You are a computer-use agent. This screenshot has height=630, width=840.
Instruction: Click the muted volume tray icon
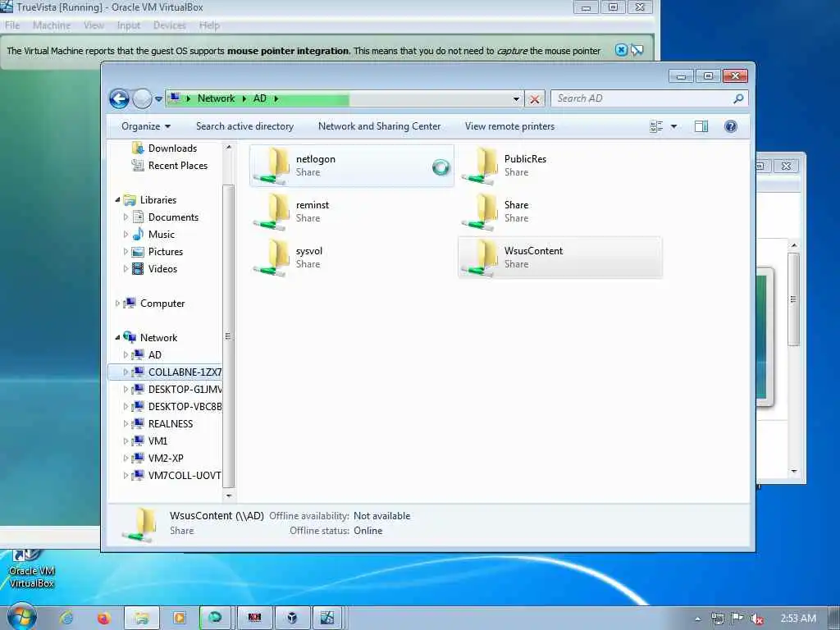click(x=757, y=619)
